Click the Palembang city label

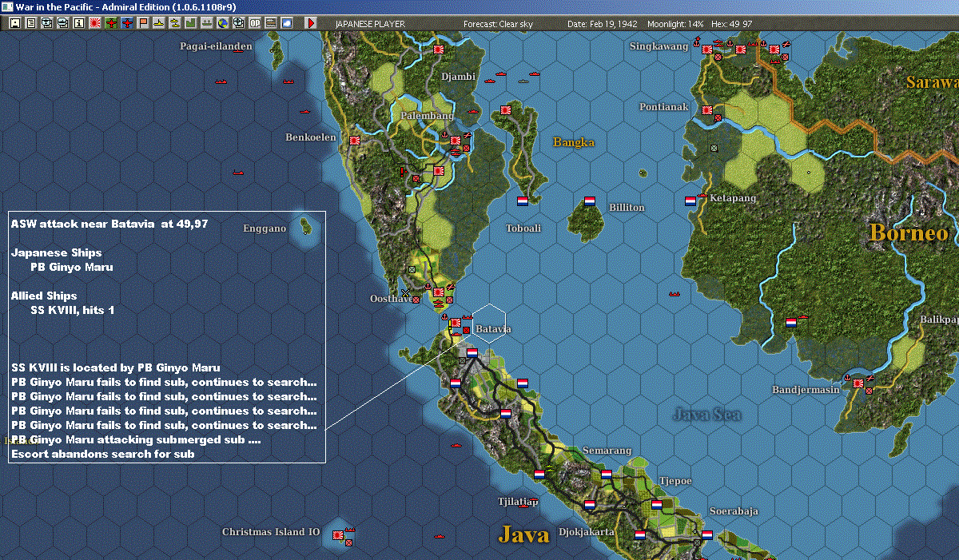tap(427, 116)
